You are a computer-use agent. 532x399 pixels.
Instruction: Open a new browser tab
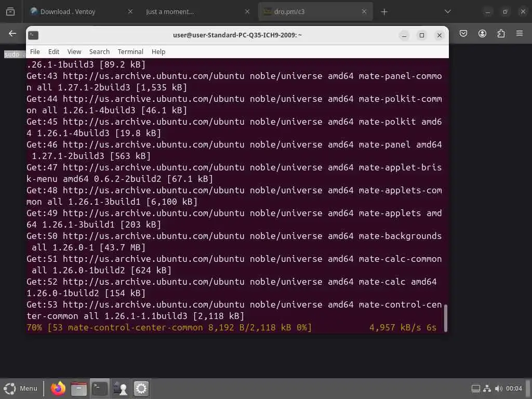pyautogui.click(x=384, y=12)
